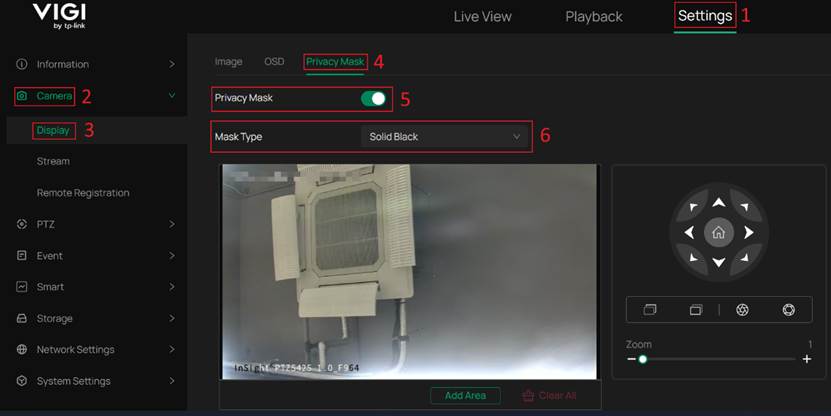The image size is (831, 416).
Task: Click the Smart menu label
Action: (x=50, y=287)
